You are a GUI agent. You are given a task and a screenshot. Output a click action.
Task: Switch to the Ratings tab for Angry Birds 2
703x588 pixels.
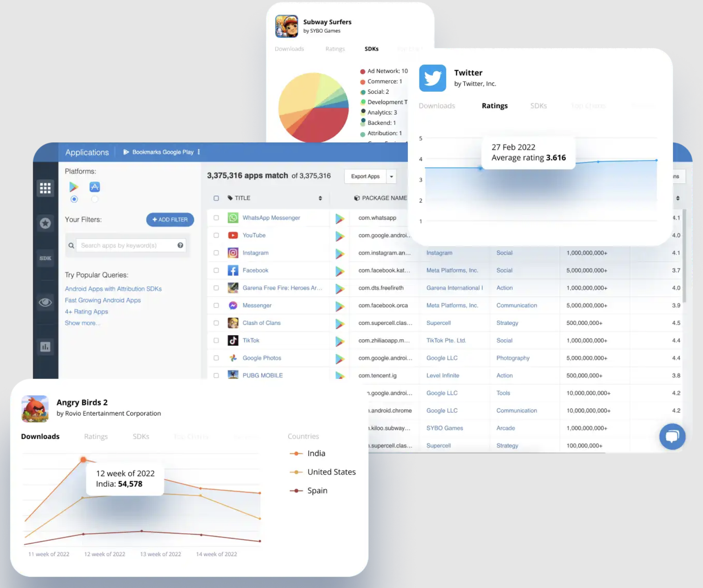96,437
